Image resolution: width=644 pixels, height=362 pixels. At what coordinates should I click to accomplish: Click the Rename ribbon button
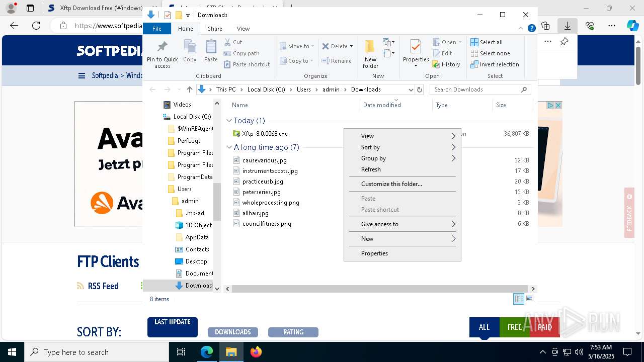tap(337, 61)
